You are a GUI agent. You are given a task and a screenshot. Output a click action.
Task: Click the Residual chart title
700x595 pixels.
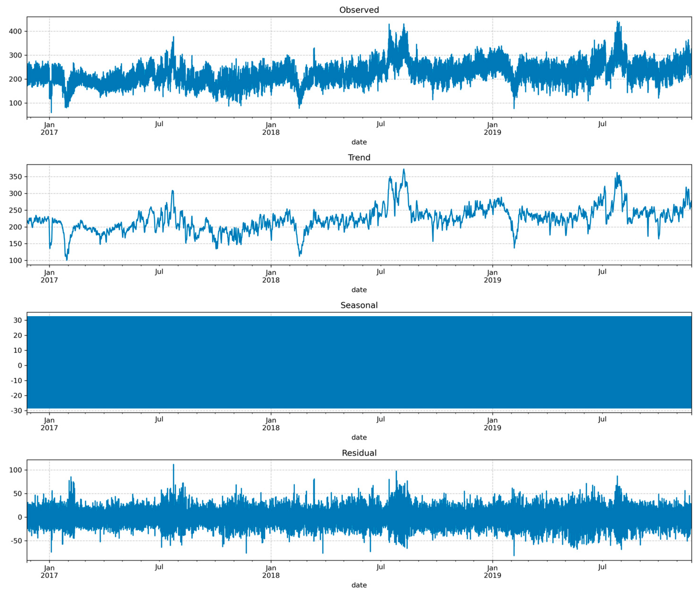tap(359, 453)
